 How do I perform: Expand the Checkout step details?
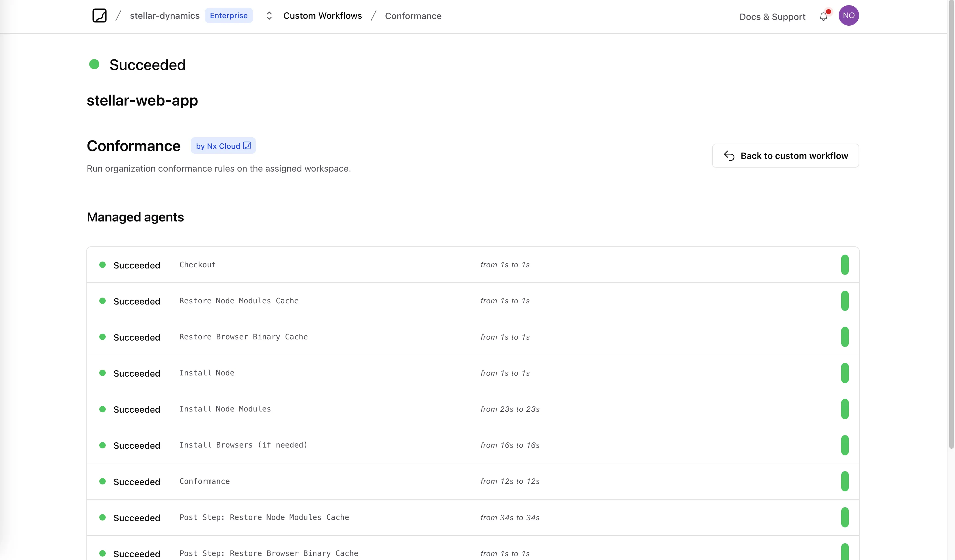[x=197, y=265]
